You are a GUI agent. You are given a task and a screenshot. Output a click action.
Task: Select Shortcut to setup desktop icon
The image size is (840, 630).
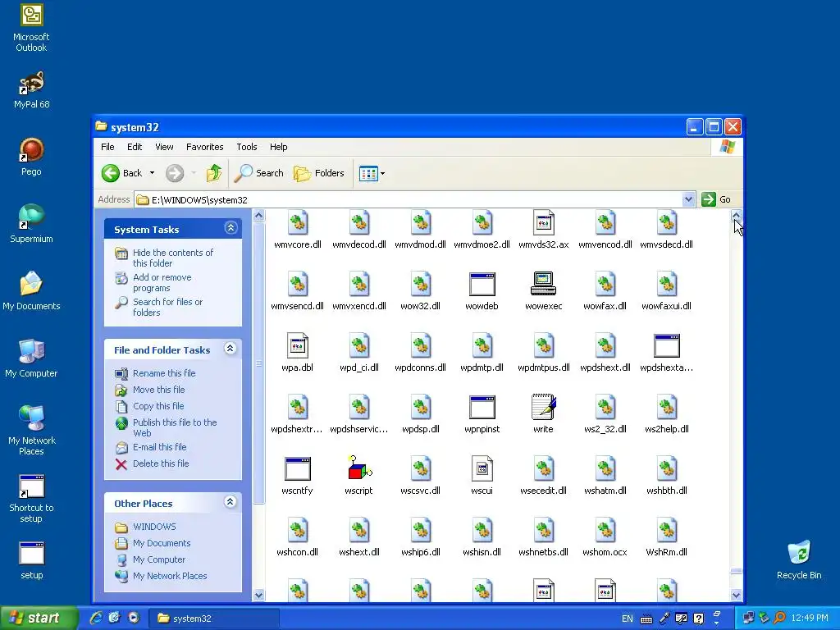click(x=31, y=499)
